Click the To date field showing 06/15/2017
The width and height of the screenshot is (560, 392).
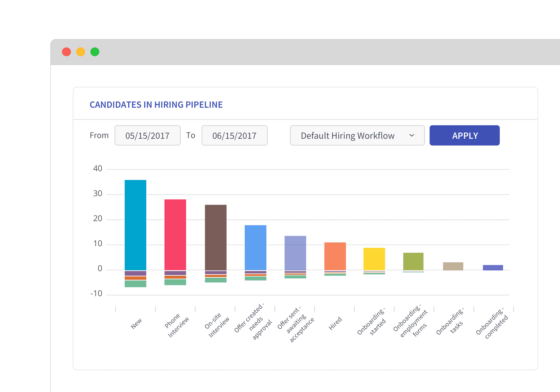coord(234,136)
